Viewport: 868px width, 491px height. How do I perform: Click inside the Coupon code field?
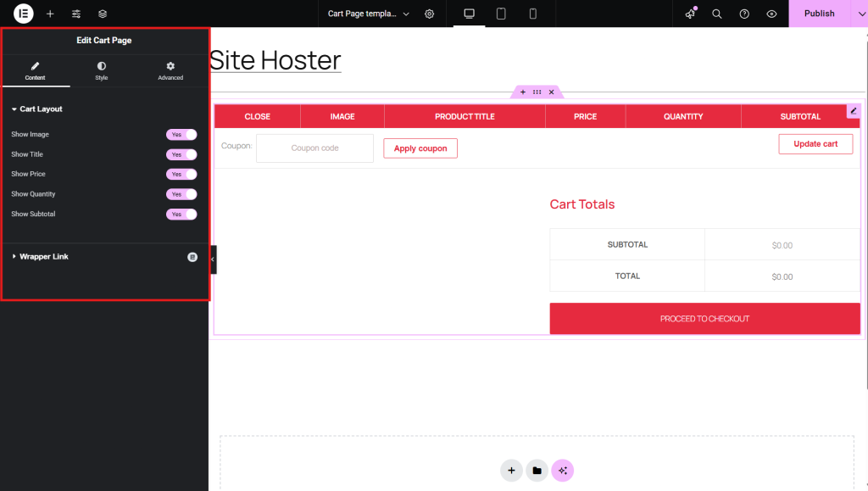314,148
